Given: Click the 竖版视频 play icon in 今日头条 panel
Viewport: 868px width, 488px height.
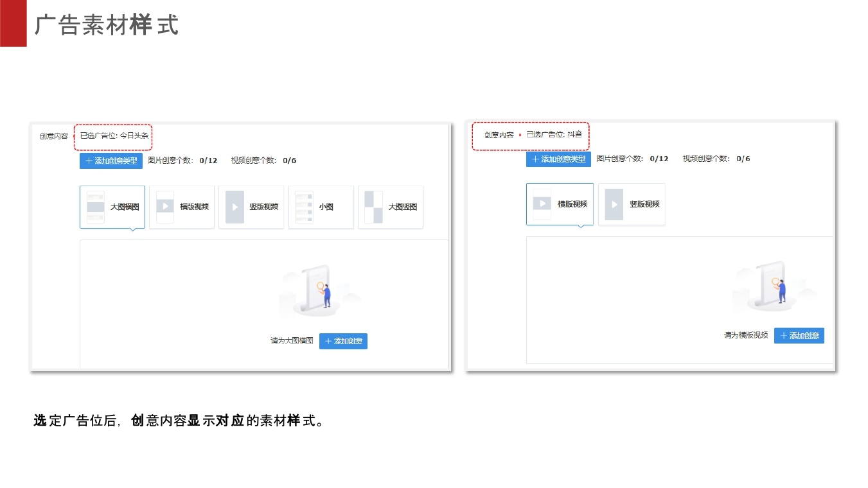Looking at the screenshot, I should click(x=235, y=207).
